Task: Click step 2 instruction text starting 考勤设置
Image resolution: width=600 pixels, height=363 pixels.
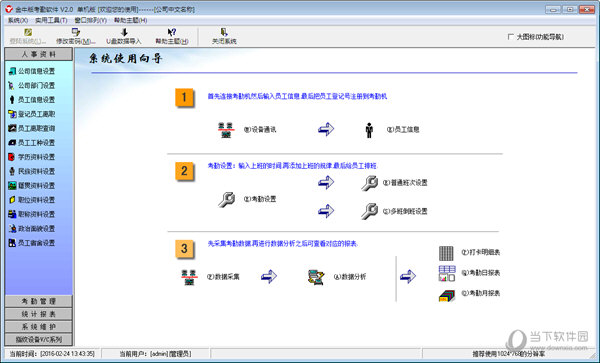Action: (292, 166)
